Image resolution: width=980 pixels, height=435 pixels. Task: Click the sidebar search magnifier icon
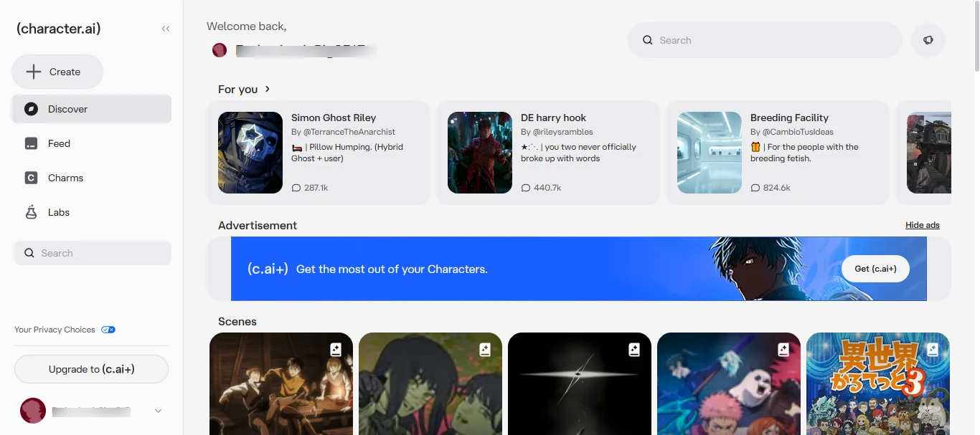click(29, 253)
